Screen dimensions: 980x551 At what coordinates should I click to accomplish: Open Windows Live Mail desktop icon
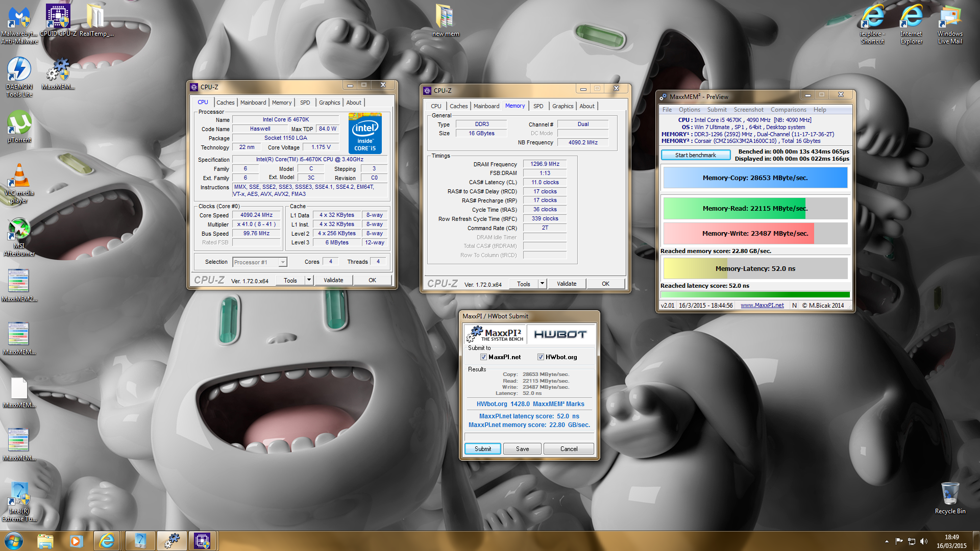pyautogui.click(x=950, y=24)
